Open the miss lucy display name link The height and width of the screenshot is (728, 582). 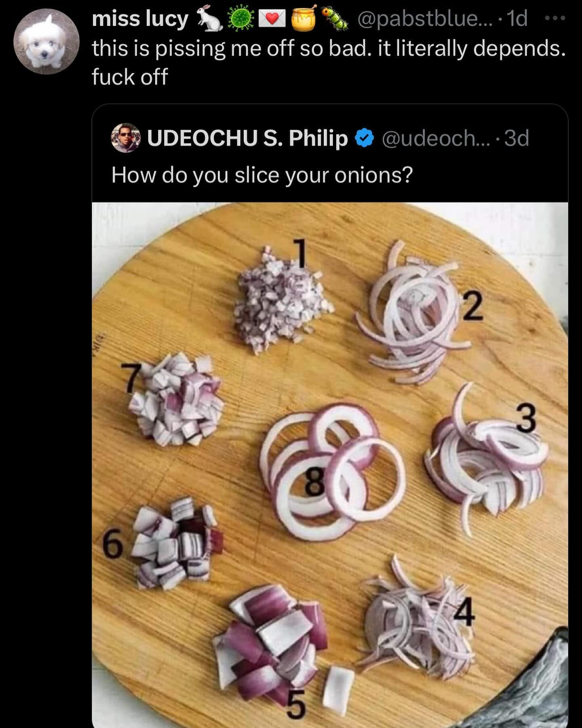(x=140, y=19)
